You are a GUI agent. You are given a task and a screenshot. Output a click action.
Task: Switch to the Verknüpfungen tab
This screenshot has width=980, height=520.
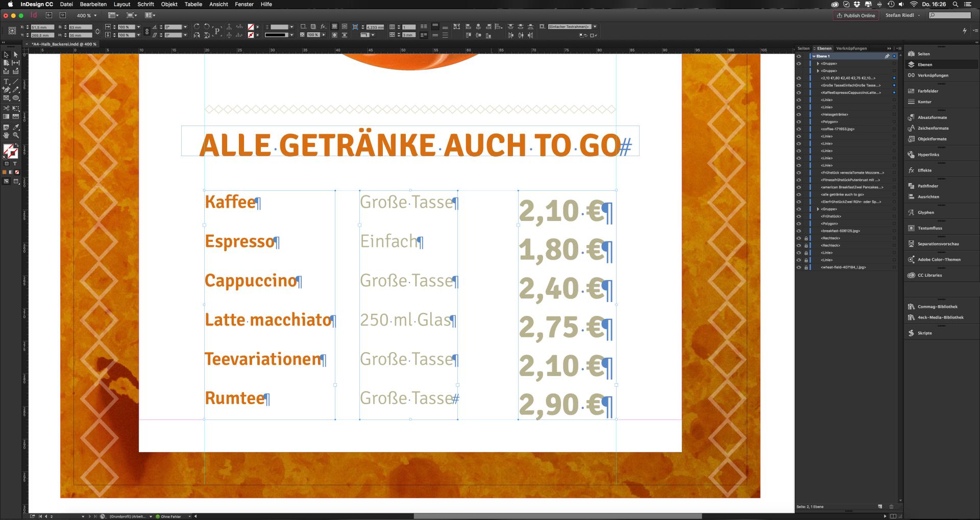click(x=851, y=48)
